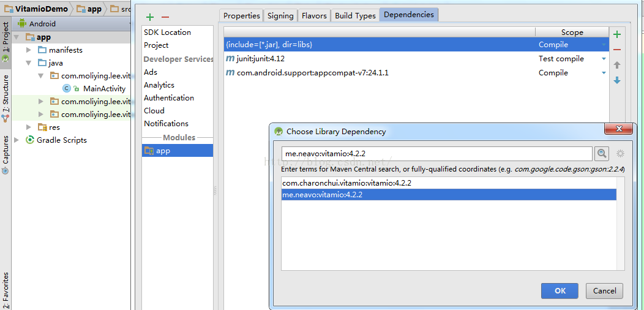Switch to the Build Types tab

point(355,16)
